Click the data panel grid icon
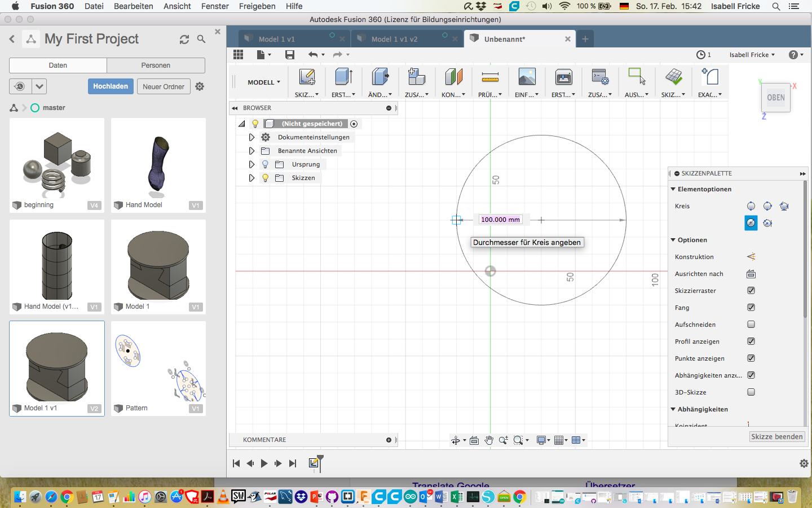 tap(239, 55)
